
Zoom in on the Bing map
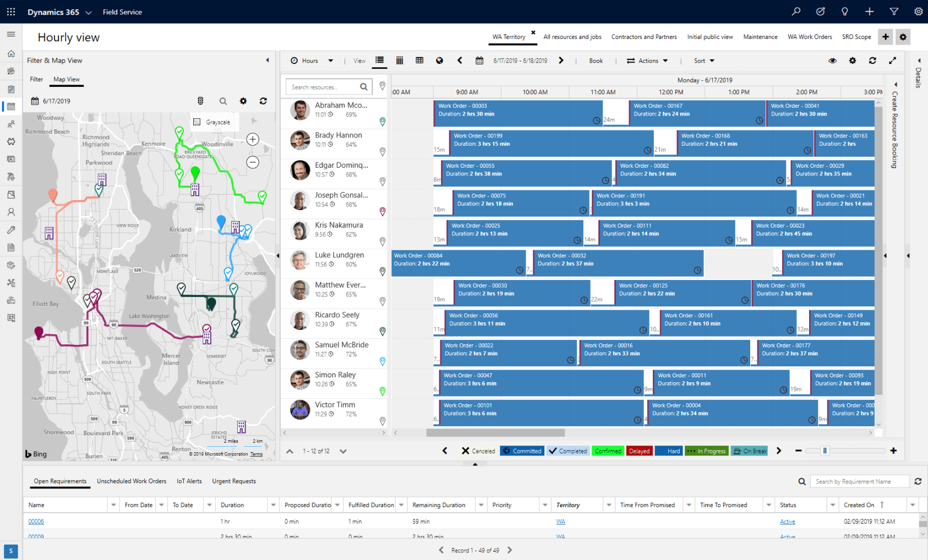(253, 139)
